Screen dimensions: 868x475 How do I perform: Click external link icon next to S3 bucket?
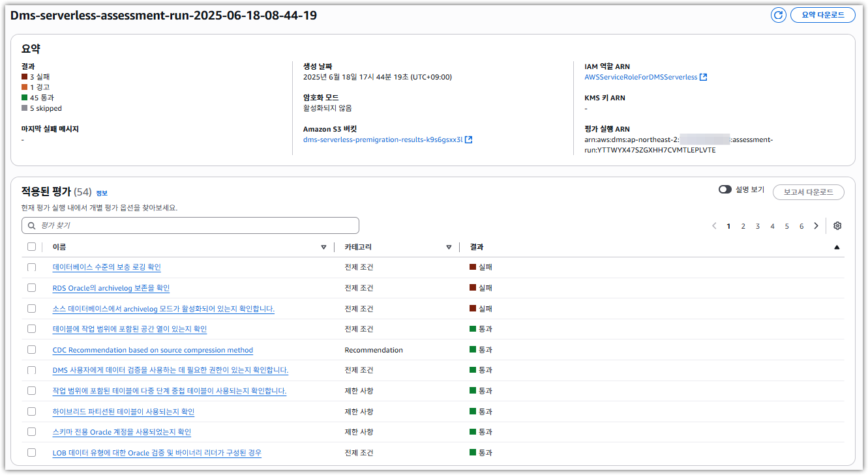click(x=468, y=139)
